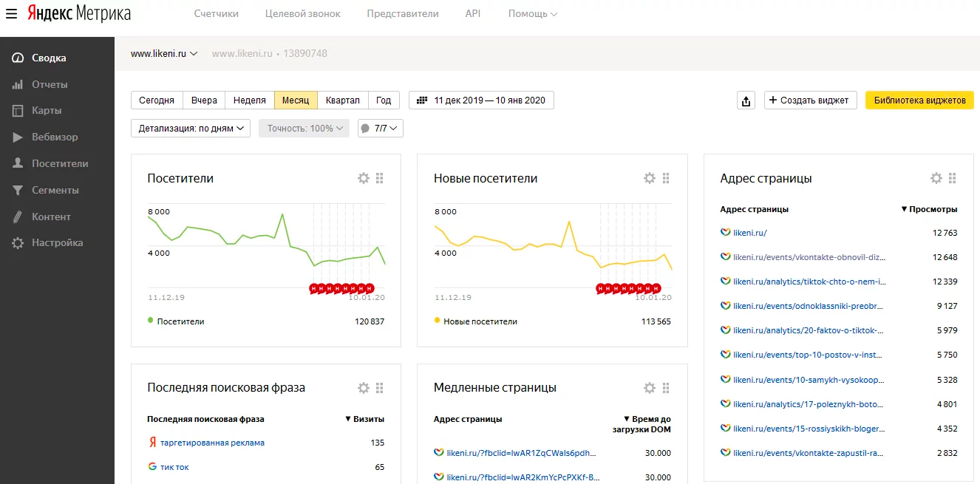
Task: Open gear icon on Последняя поисковая фраза widget
Action: click(x=363, y=388)
